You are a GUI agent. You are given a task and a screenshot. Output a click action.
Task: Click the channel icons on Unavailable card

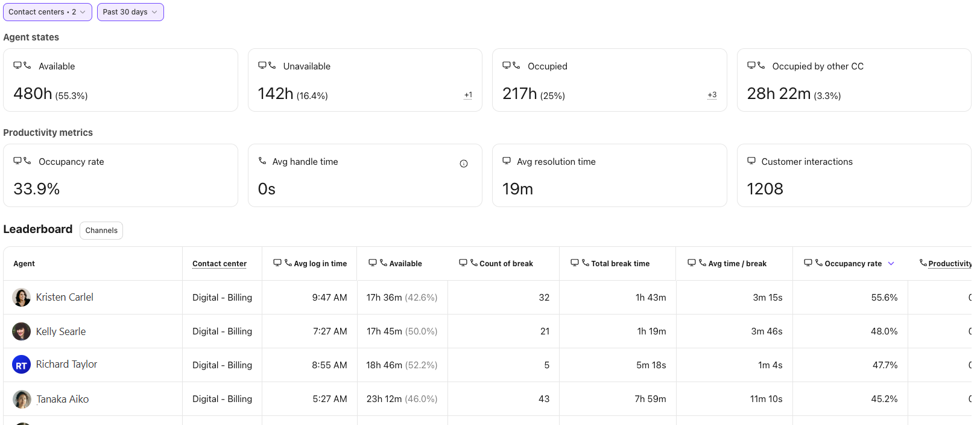267,65
